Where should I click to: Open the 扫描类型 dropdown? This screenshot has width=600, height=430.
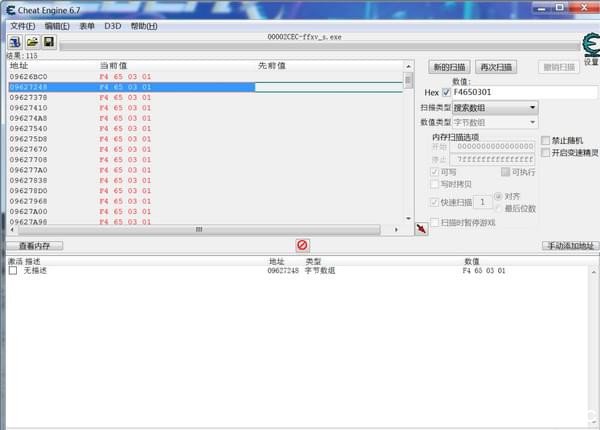495,107
